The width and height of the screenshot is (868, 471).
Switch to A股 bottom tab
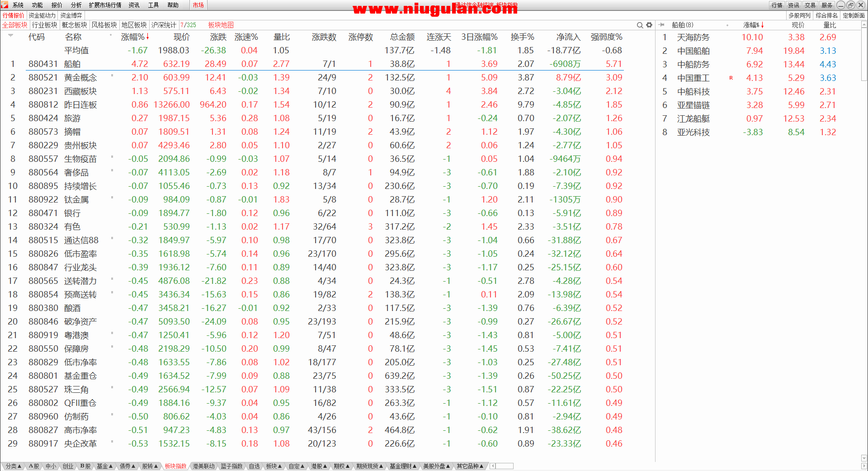click(x=34, y=466)
